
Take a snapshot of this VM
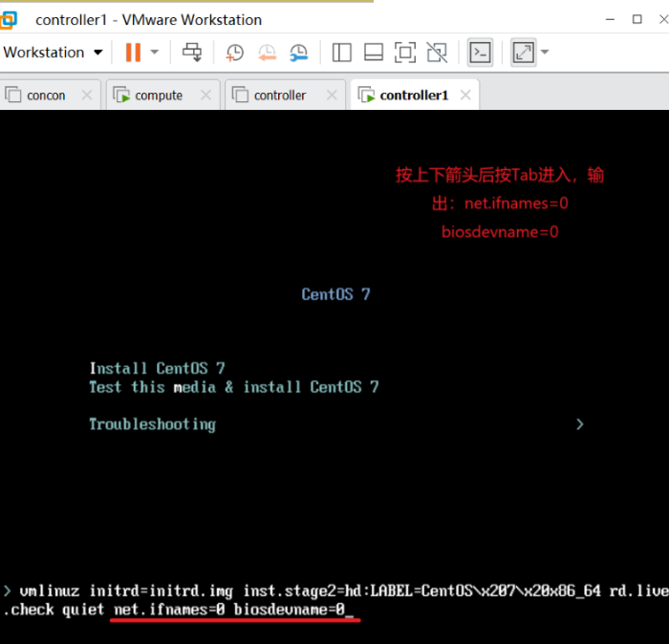click(x=235, y=53)
